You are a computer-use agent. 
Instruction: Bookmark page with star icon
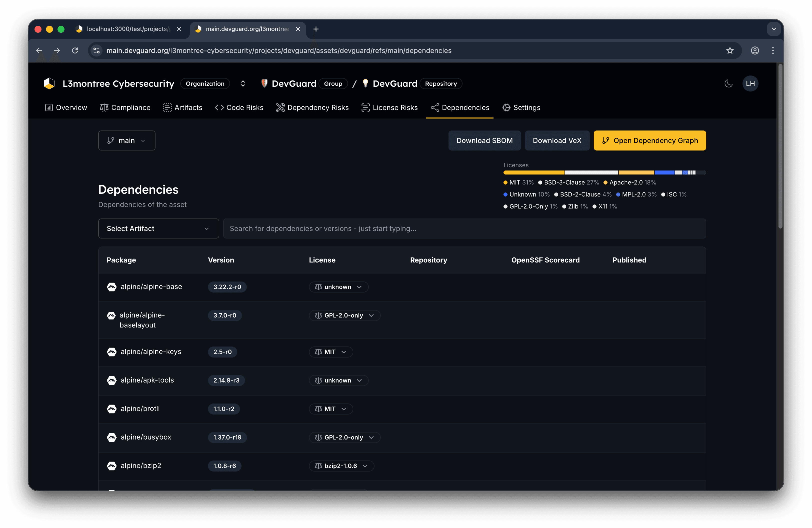(730, 50)
